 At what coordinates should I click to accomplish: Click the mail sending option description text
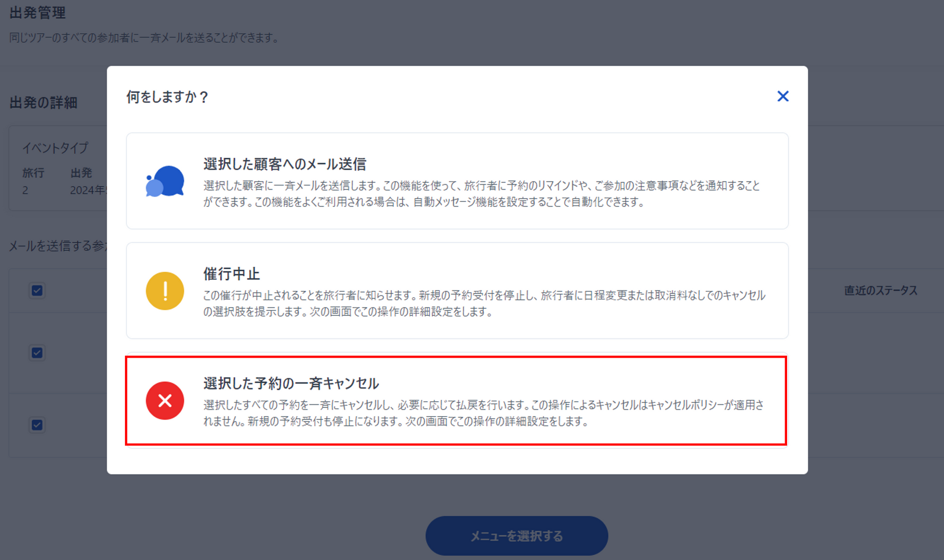coord(481,194)
